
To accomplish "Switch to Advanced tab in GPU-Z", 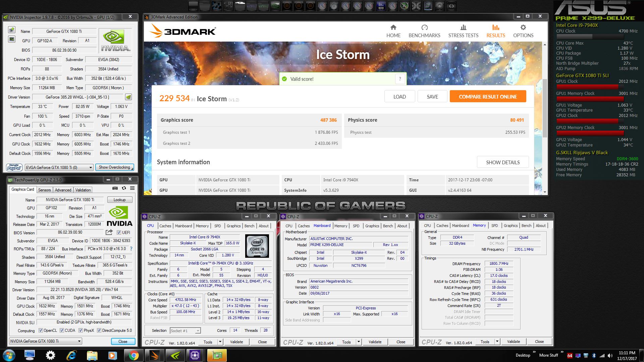I will (63, 190).
